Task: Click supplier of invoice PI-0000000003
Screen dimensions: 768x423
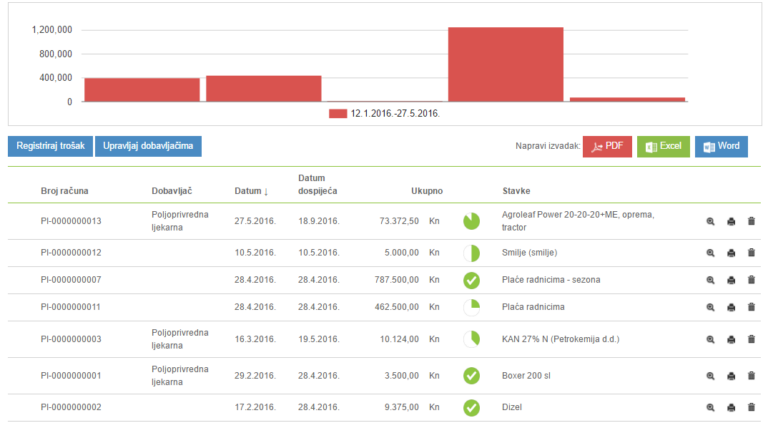Action: pyautogui.click(x=180, y=339)
